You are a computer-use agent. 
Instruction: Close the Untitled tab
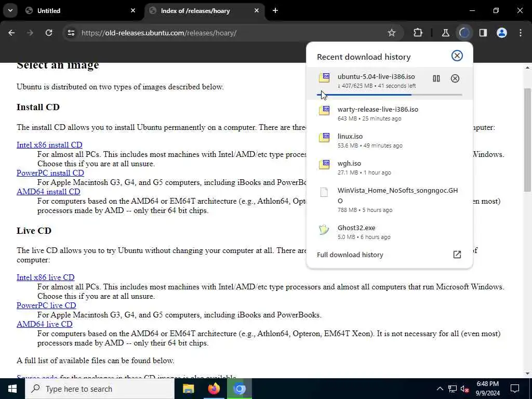(133, 10)
